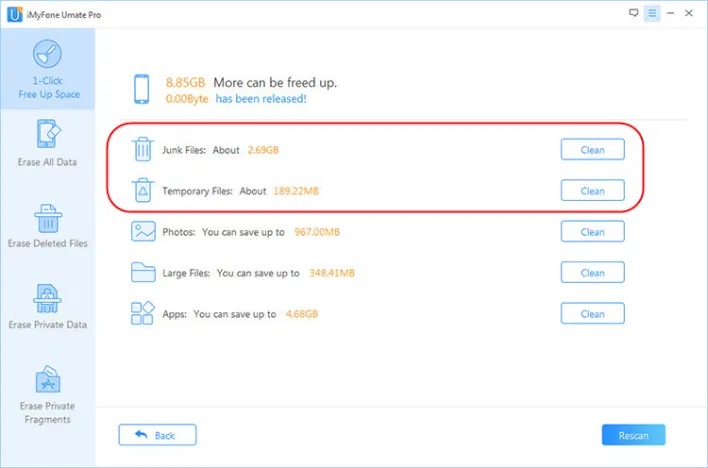Click the Large Files folder icon
The image size is (708, 468).
[143, 272]
